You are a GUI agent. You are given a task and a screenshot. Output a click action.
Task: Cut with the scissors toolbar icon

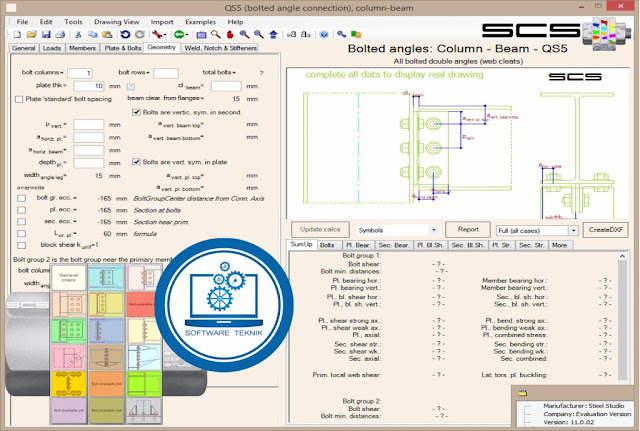(x=78, y=34)
